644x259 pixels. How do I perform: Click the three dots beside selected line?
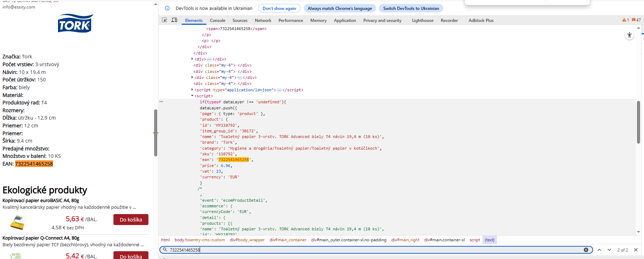(x=161, y=102)
